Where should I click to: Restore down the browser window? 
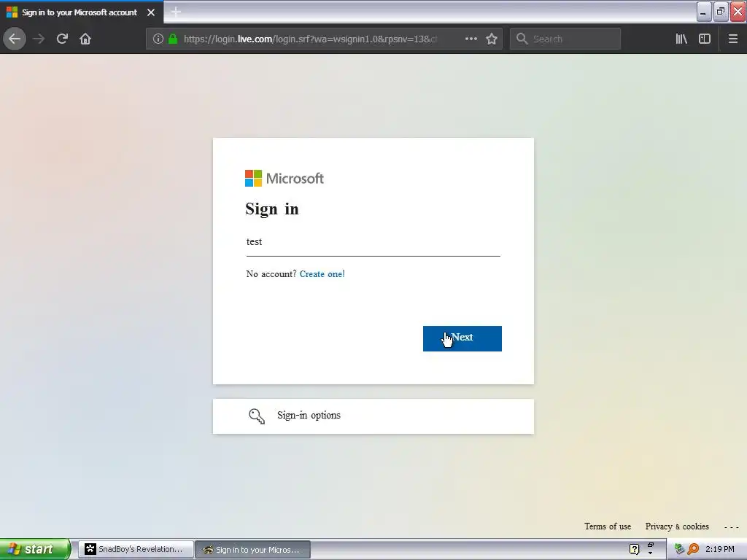coord(720,12)
